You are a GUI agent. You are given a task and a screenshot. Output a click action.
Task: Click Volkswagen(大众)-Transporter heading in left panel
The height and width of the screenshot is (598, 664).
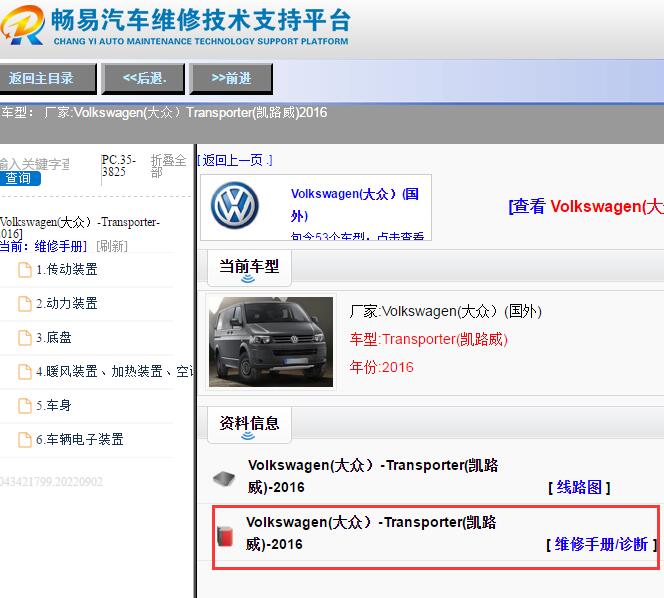click(80, 227)
